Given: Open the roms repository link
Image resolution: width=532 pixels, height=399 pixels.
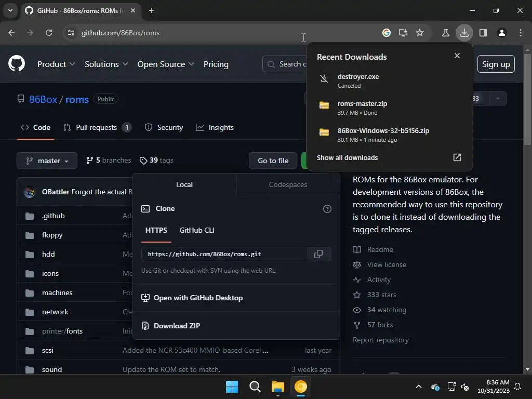Looking at the screenshot, I should coord(77,99).
